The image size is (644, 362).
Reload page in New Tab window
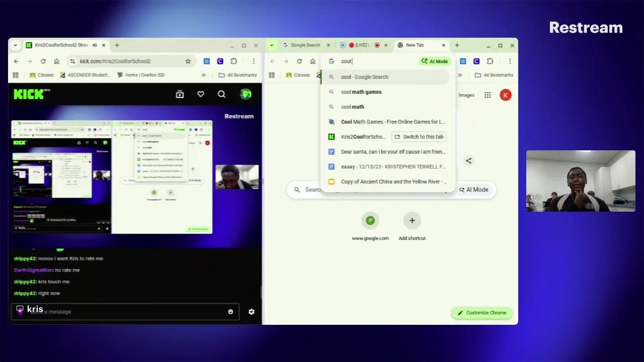(x=299, y=61)
